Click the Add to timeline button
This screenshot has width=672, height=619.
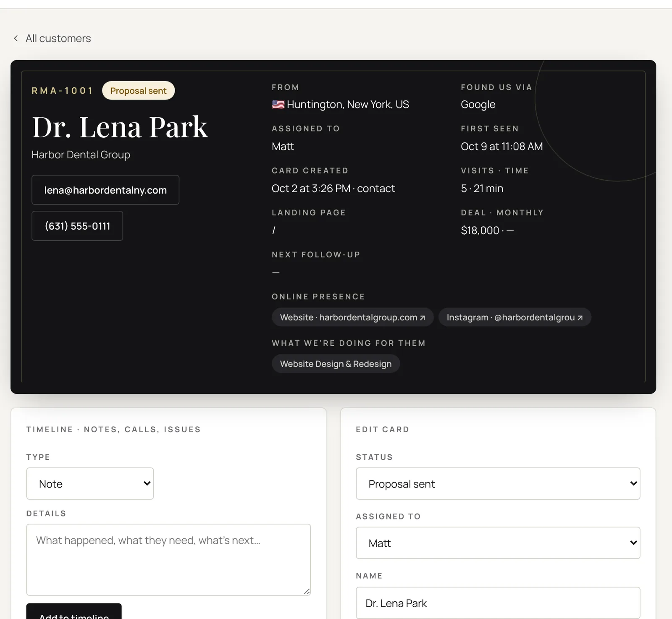pos(74,611)
